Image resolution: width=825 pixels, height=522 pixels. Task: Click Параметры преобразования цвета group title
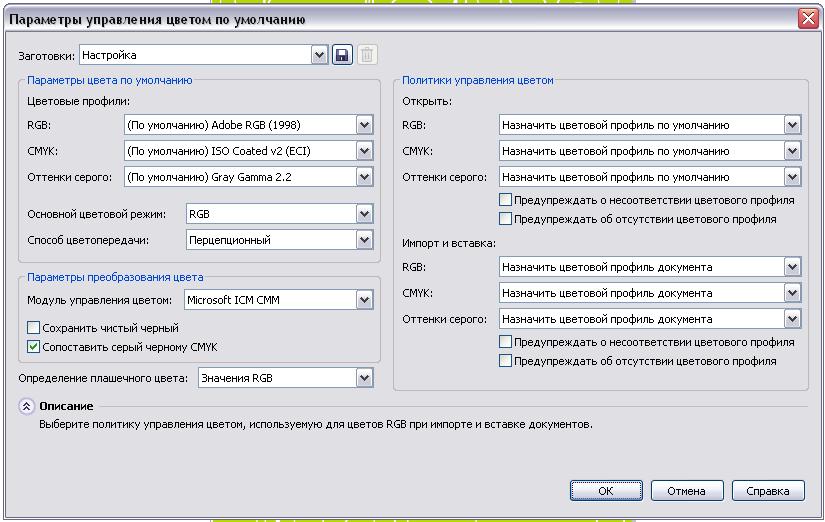pyautogui.click(x=115, y=277)
